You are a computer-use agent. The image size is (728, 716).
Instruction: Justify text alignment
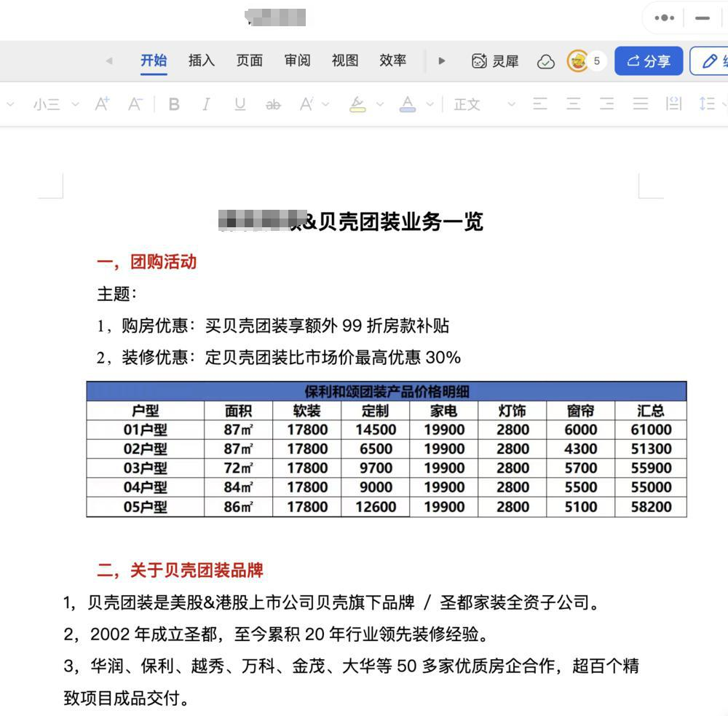click(x=640, y=103)
